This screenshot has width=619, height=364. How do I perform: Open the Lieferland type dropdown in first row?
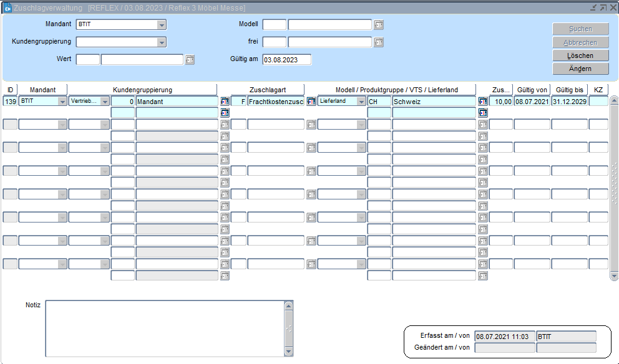pyautogui.click(x=361, y=101)
